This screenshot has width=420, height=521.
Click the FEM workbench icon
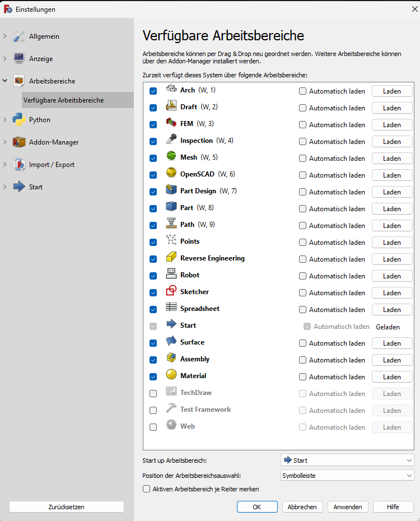click(171, 123)
